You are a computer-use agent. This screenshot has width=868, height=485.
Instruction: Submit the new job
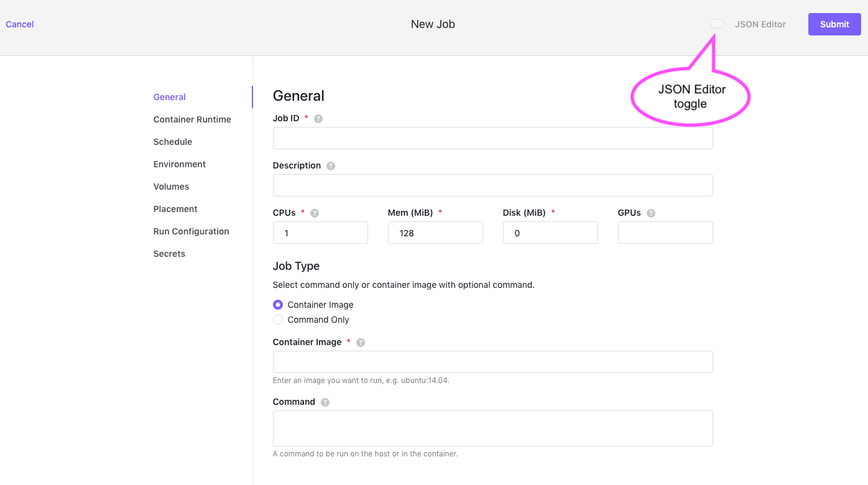pyautogui.click(x=834, y=24)
